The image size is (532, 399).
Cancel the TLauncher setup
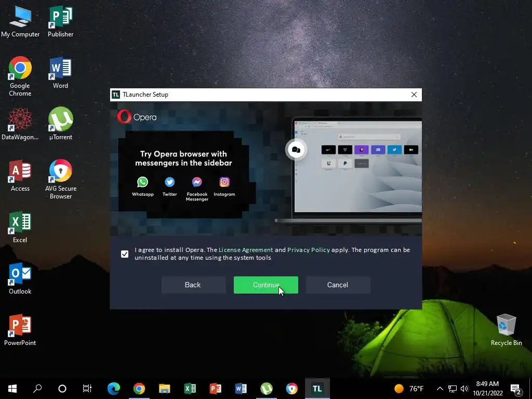[338, 285]
